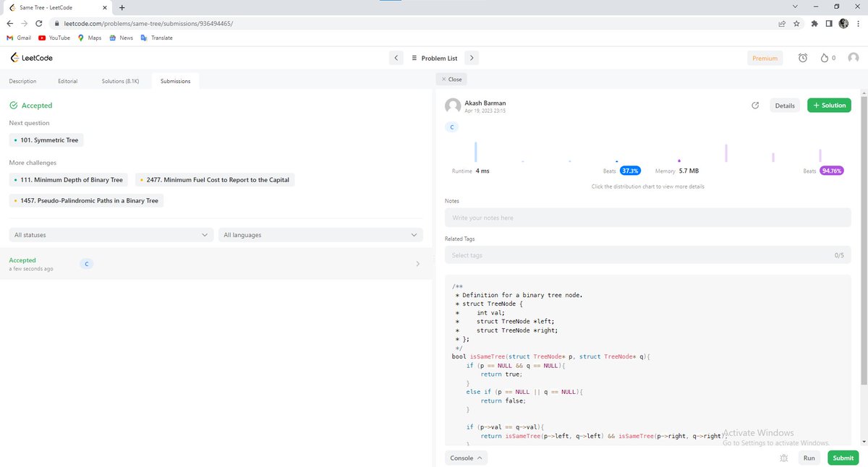This screenshot has width=868, height=467.
Task: Select the Submissions tab
Action: tap(176, 81)
